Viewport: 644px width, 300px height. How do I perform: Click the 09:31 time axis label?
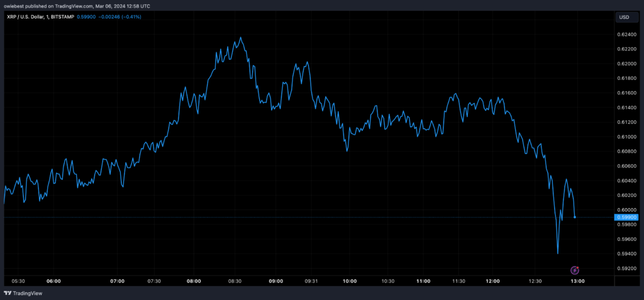click(x=311, y=281)
